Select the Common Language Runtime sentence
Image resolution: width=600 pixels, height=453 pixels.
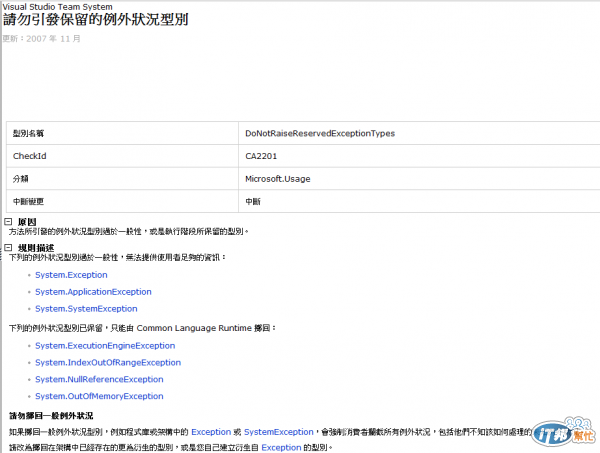pyautogui.click(x=142, y=328)
